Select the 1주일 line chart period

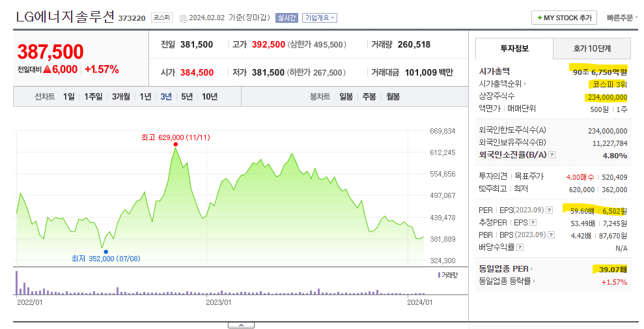93,96
